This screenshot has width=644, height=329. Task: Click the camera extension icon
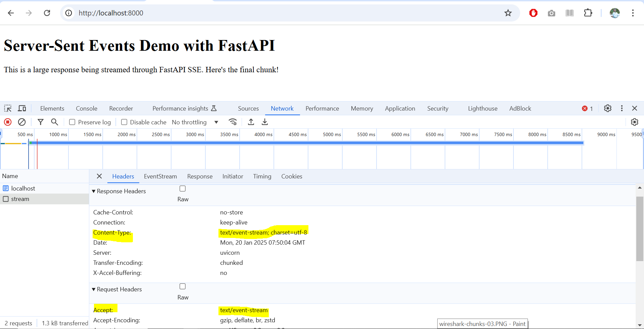click(551, 13)
